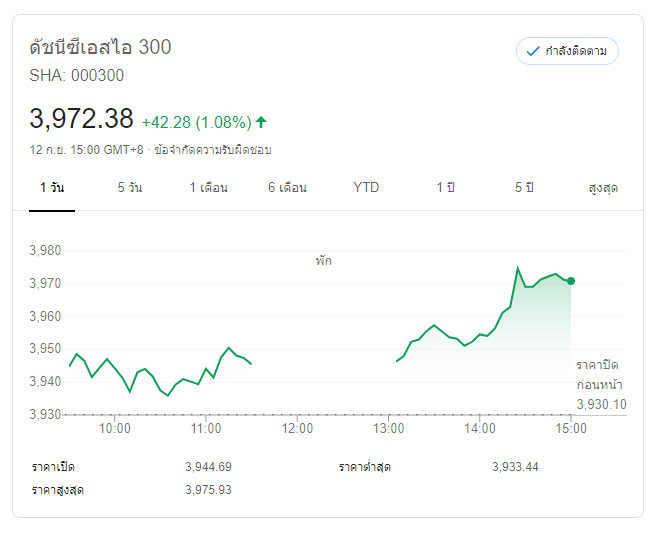Click the SHA: 000300 ticker text
This screenshot has height=533, width=659.
77,75
